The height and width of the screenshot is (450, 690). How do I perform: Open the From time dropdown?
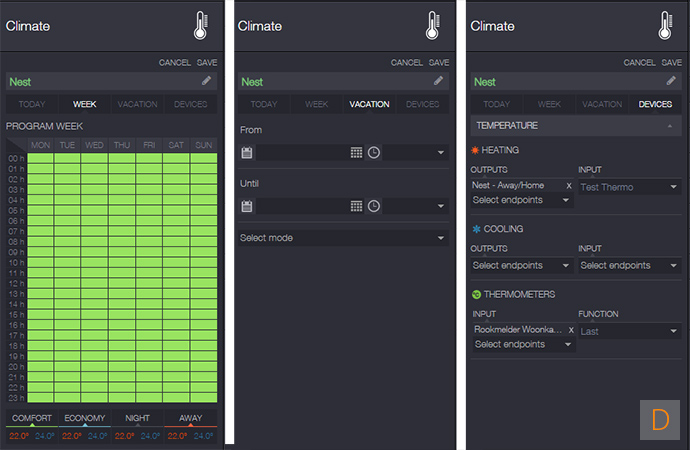pos(415,153)
